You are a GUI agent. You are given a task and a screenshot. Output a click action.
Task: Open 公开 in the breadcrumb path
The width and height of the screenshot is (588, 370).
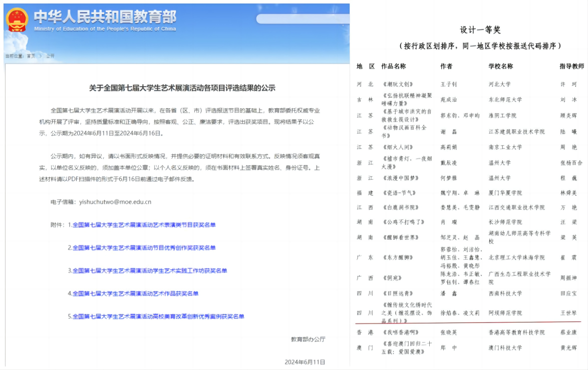(x=50, y=56)
